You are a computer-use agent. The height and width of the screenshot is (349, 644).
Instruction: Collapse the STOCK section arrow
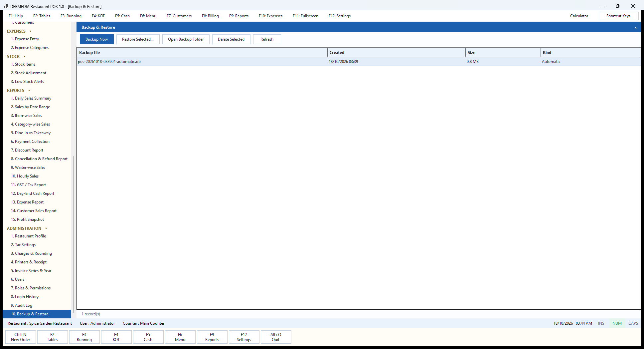[x=25, y=57]
